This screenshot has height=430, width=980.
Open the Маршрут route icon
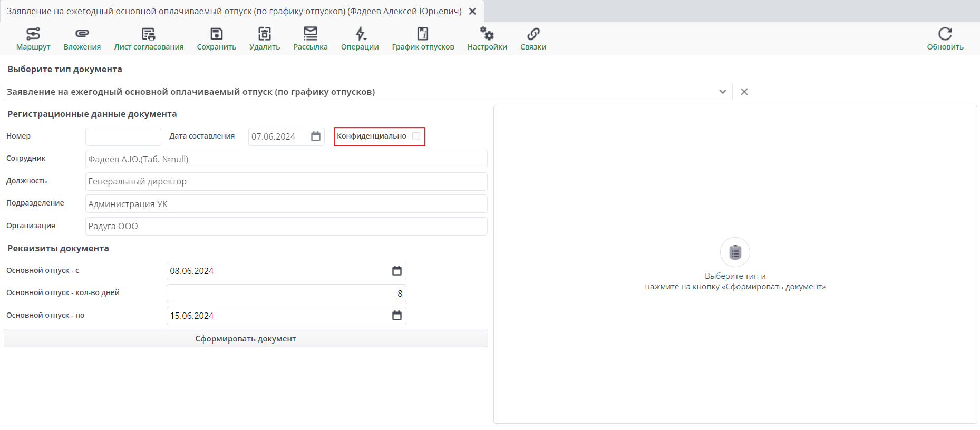33,34
